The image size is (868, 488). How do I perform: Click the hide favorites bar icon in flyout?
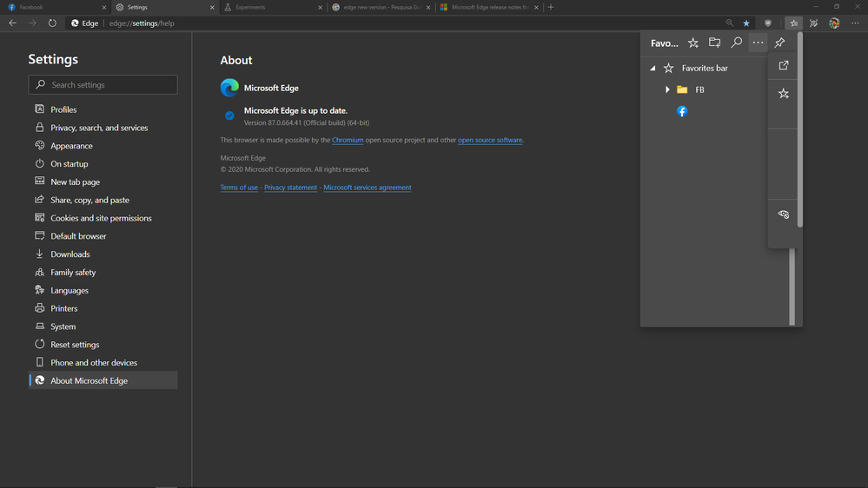click(784, 214)
